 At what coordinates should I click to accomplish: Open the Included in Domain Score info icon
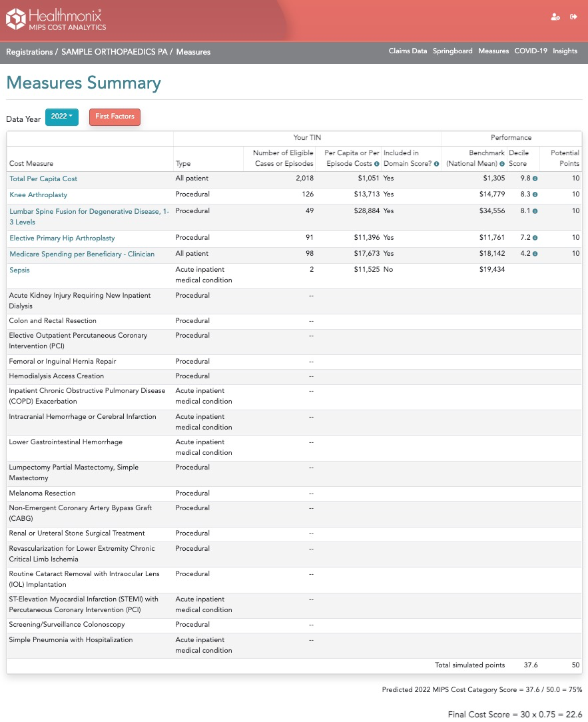click(x=437, y=163)
